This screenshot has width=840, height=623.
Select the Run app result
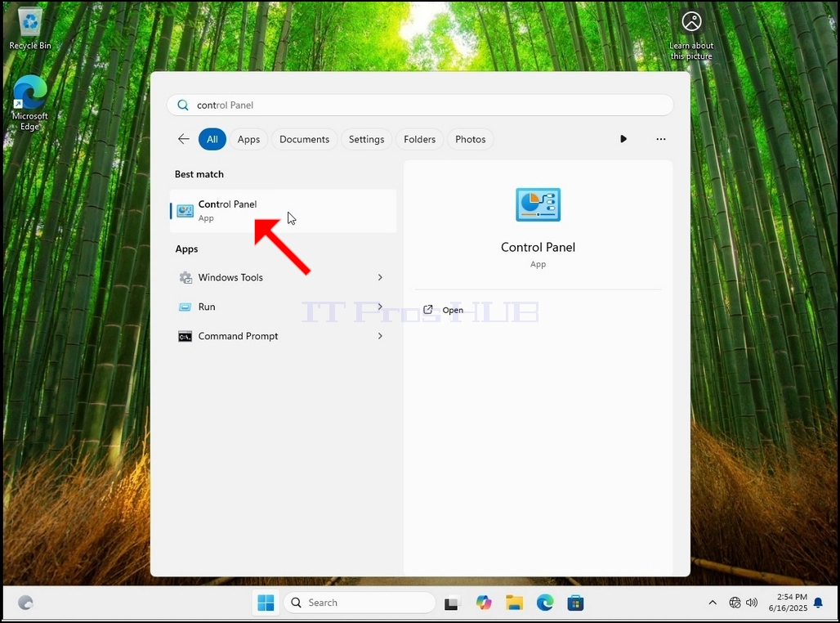coord(283,307)
